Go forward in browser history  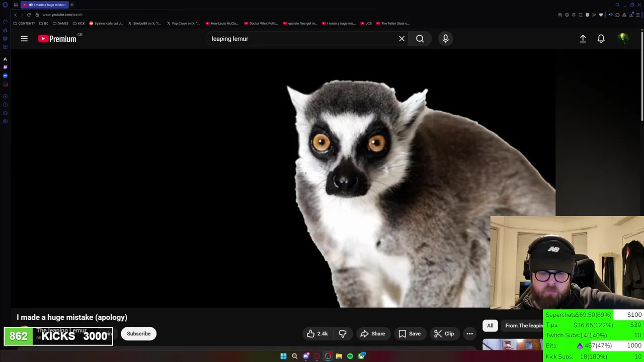22,15
